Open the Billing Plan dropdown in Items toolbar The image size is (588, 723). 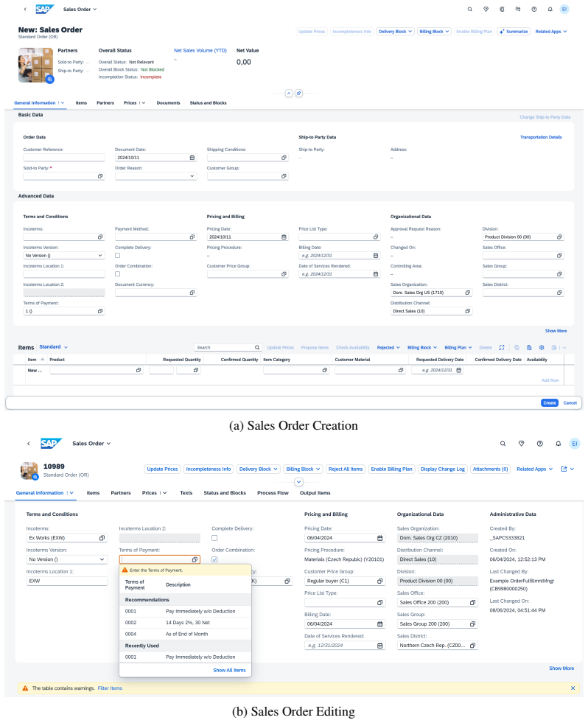pos(458,348)
